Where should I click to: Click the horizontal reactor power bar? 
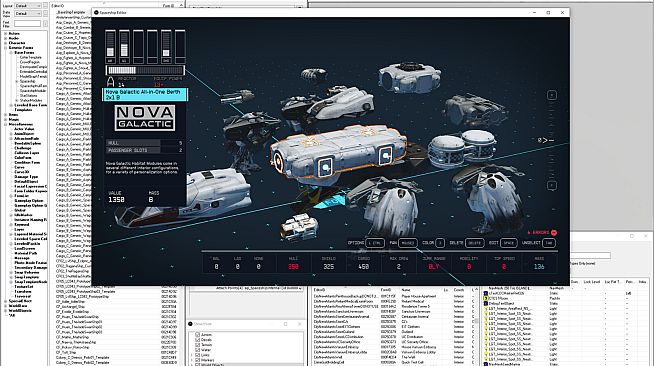coord(145,70)
